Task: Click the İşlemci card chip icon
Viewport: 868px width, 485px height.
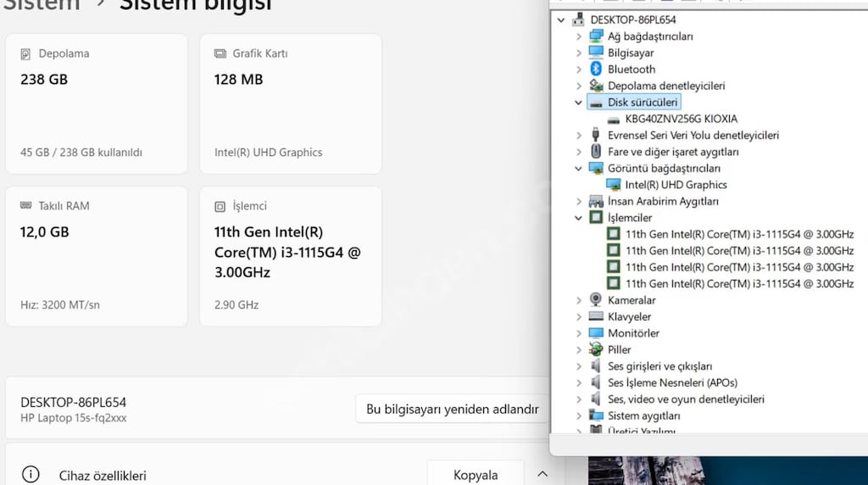Action: [220, 207]
